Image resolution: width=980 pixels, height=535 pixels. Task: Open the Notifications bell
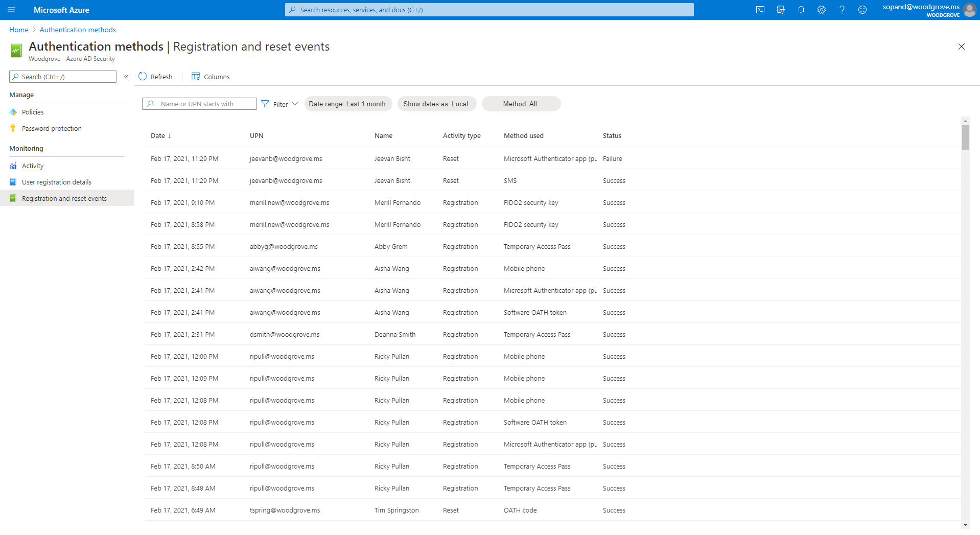point(801,10)
